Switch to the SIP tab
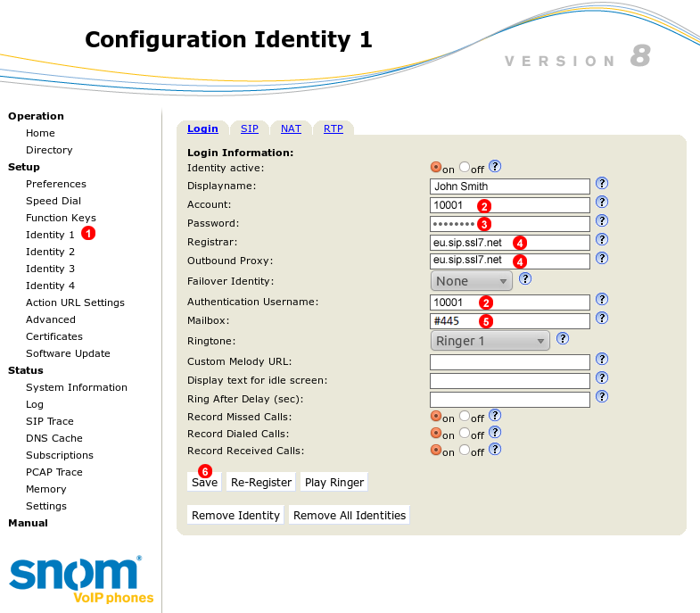This screenshot has width=700, height=613. point(250,128)
